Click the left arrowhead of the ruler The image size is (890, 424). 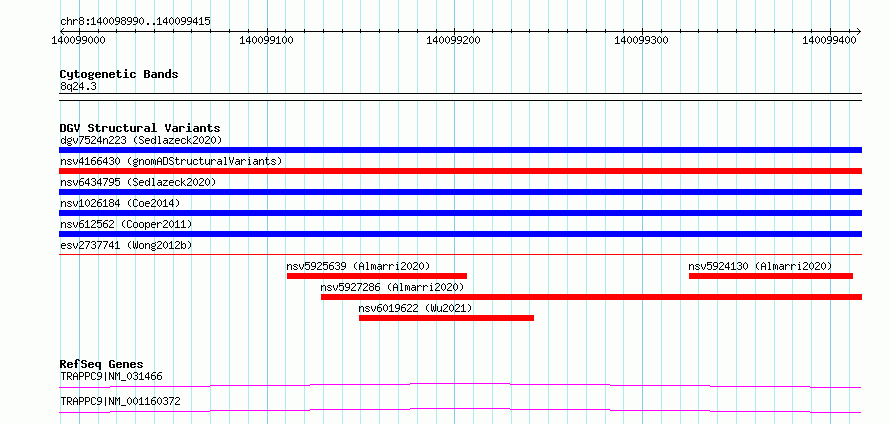(x=63, y=31)
